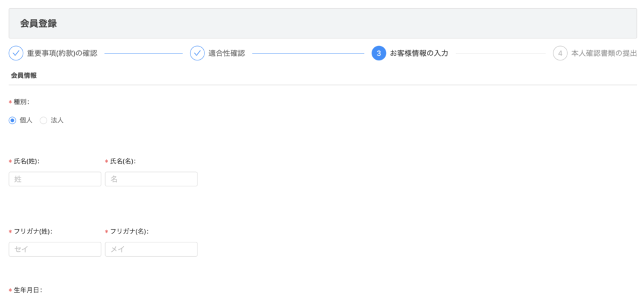Click the セイ furigana input field
The width and height of the screenshot is (644, 299).
coord(55,250)
